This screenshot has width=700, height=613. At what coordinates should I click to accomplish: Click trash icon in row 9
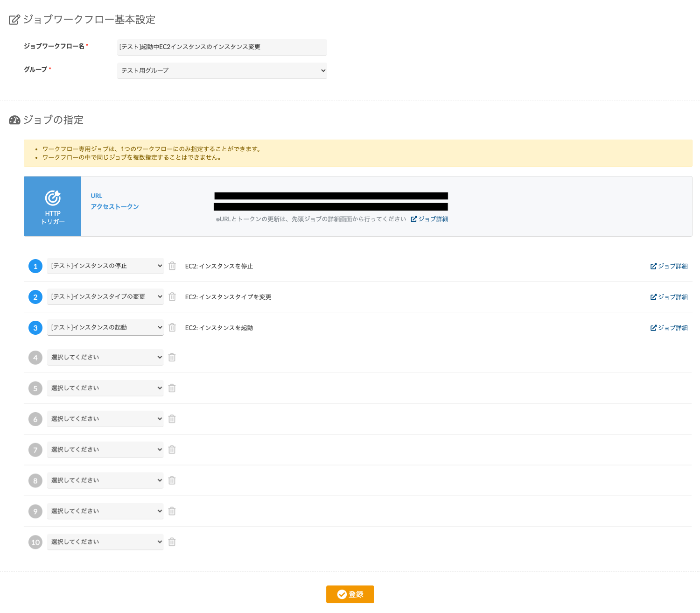pyautogui.click(x=172, y=511)
